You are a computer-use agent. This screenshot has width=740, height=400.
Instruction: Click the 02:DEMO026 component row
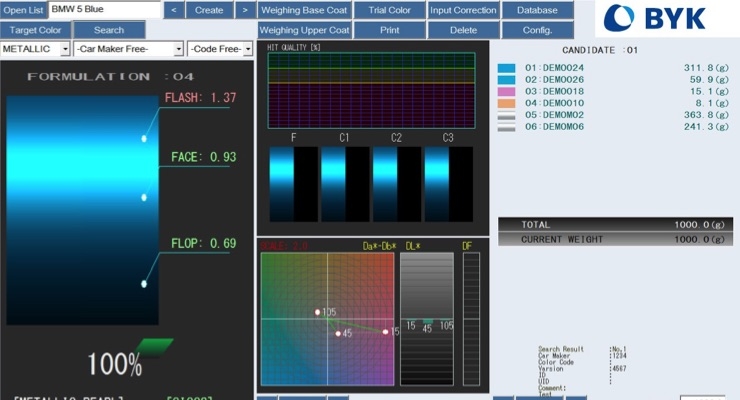tap(613, 80)
